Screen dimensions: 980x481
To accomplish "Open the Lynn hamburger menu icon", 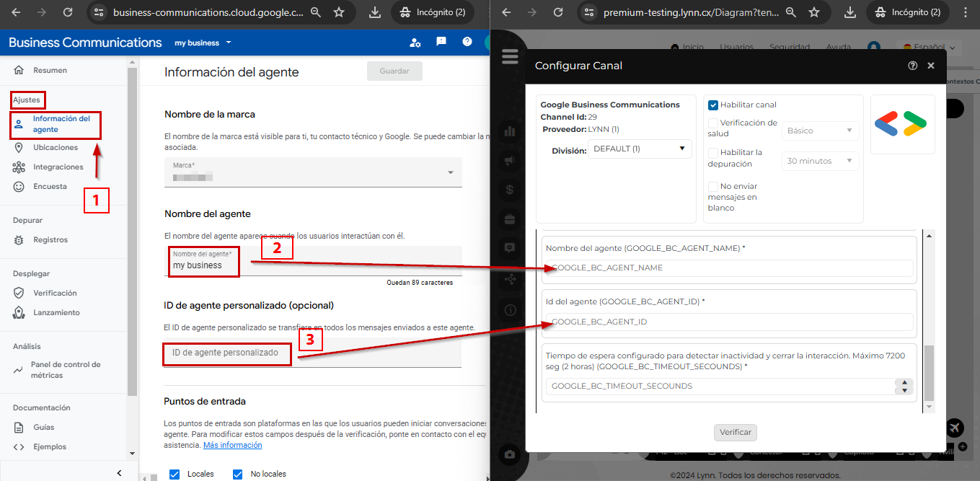I will pyautogui.click(x=510, y=56).
